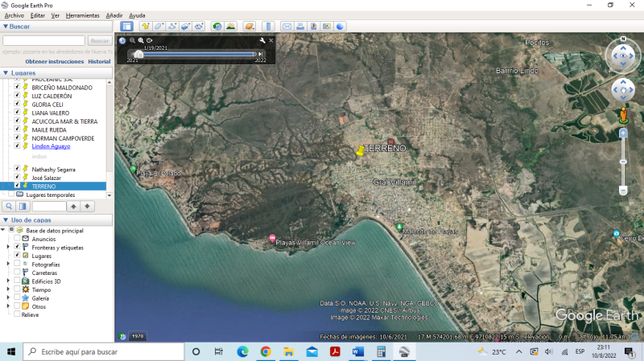Expand the Fronteras y etiquetas layer tree
The width and height of the screenshot is (644, 361).
coord(8,248)
